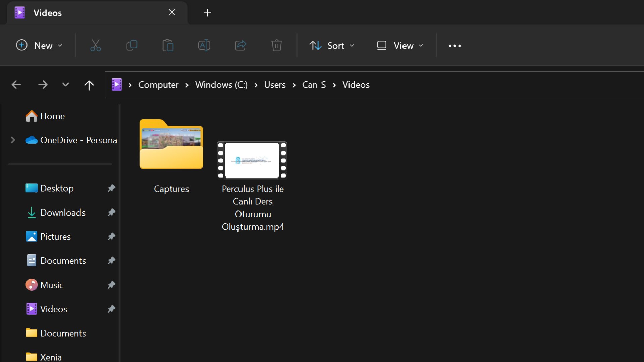Open recent locations dropdown chevron
The image size is (644, 362).
65,85
